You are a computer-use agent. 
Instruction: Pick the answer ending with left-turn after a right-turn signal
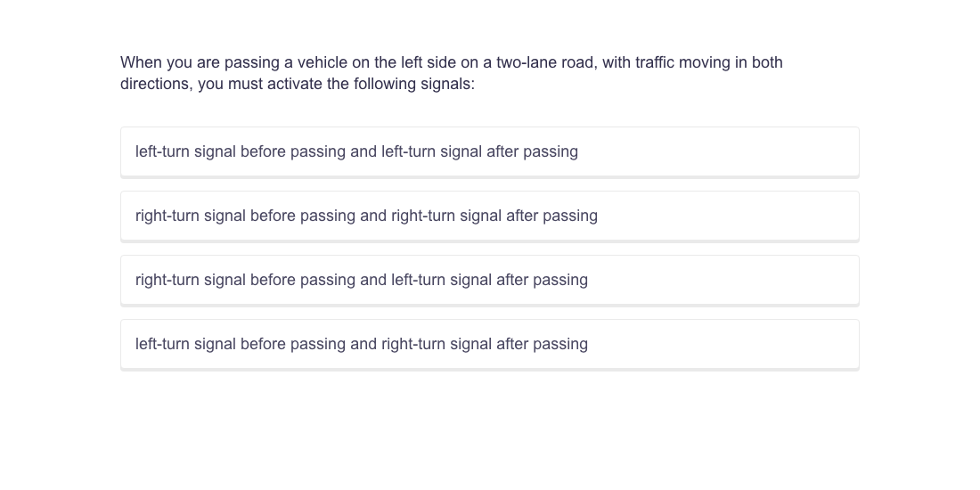tap(489, 280)
